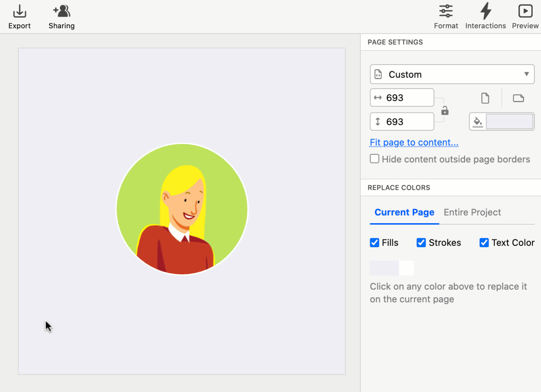Click the white replace color swatch
The width and height of the screenshot is (541, 392).
point(407,268)
